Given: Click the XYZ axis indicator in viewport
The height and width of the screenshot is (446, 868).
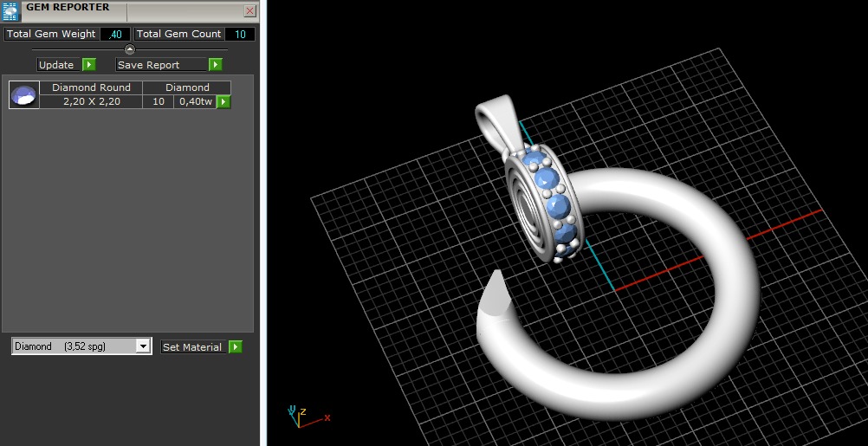Looking at the screenshot, I should coord(308,416).
